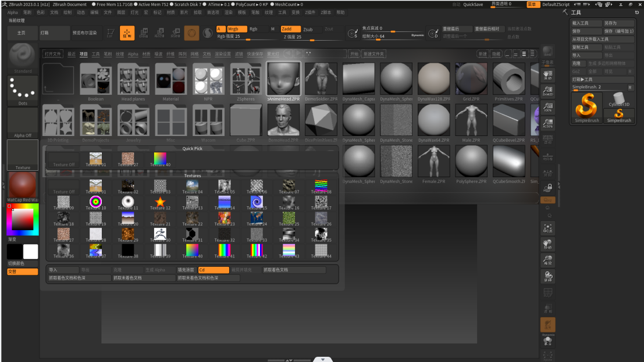
Task: Click the R button beside SimpleBrush slider
Action: [630, 87]
